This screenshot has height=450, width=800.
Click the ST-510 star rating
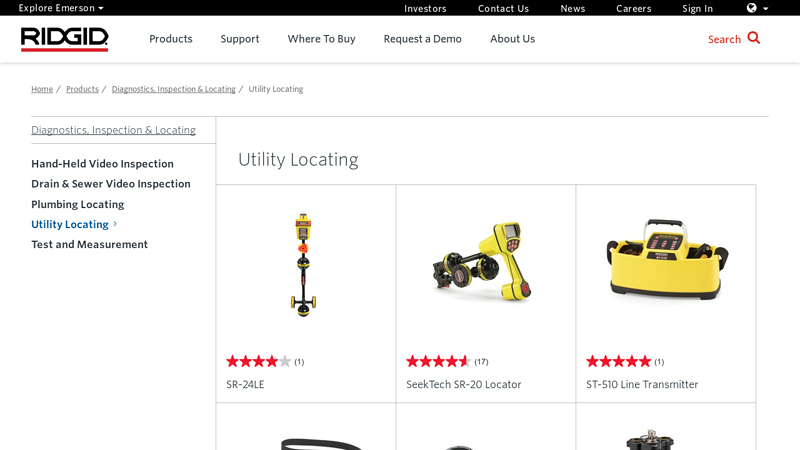(x=618, y=362)
